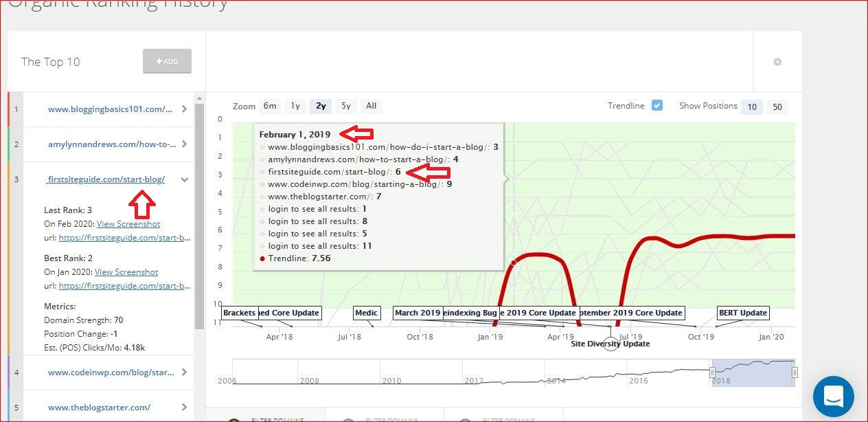The height and width of the screenshot is (422, 868).
Task: Click Domain Strength: 70 metric
Action: 84,320
